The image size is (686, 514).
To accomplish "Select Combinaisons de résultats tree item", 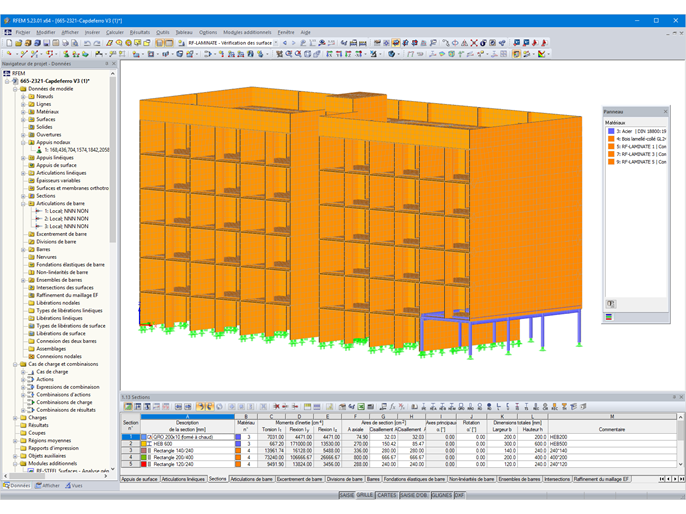I will 66,410.
